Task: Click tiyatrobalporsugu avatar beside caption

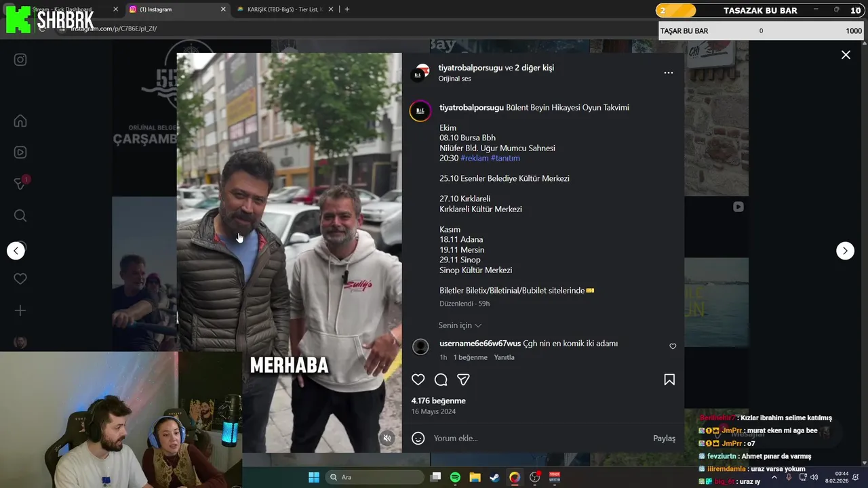Action: [x=420, y=111]
